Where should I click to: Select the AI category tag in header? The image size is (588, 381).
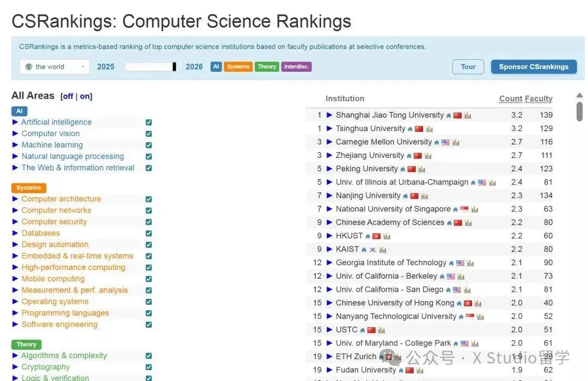[x=216, y=67]
